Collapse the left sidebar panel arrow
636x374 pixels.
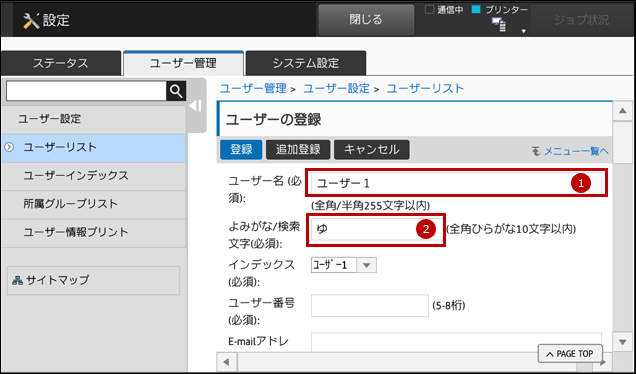tap(196, 106)
